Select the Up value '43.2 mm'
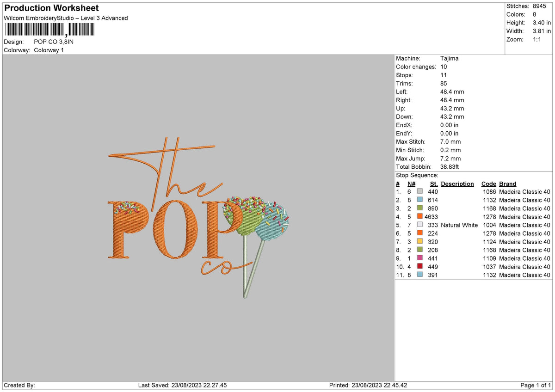Screen dimensions: 555x392 452,109
